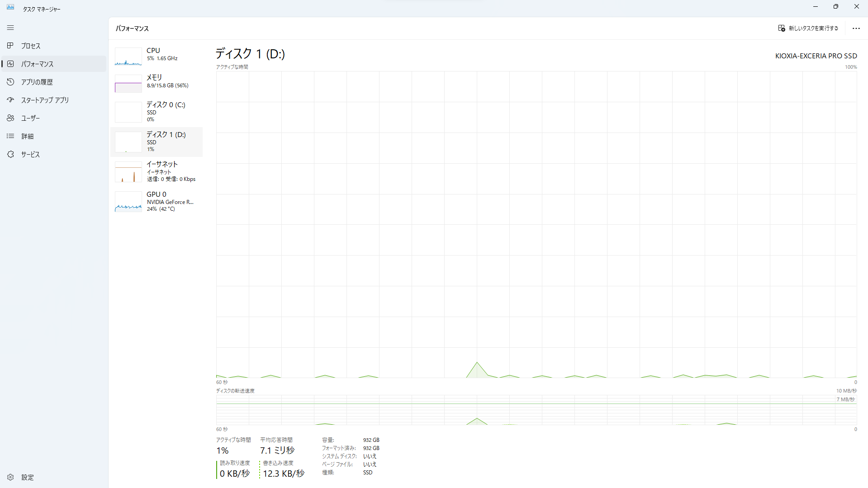The width and height of the screenshot is (868, 488).
Task: Click the Startup apps gauge icon
Action: click(10, 100)
